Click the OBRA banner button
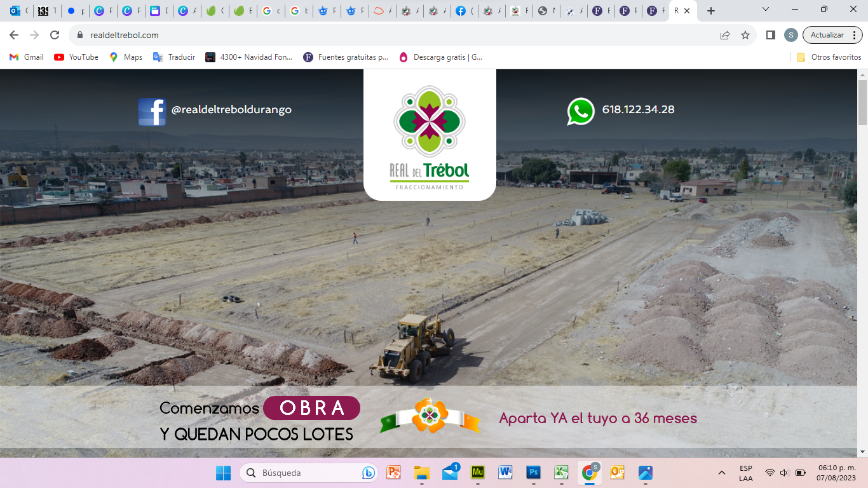Image resolution: width=868 pixels, height=488 pixels. click(x=311, y=408)
